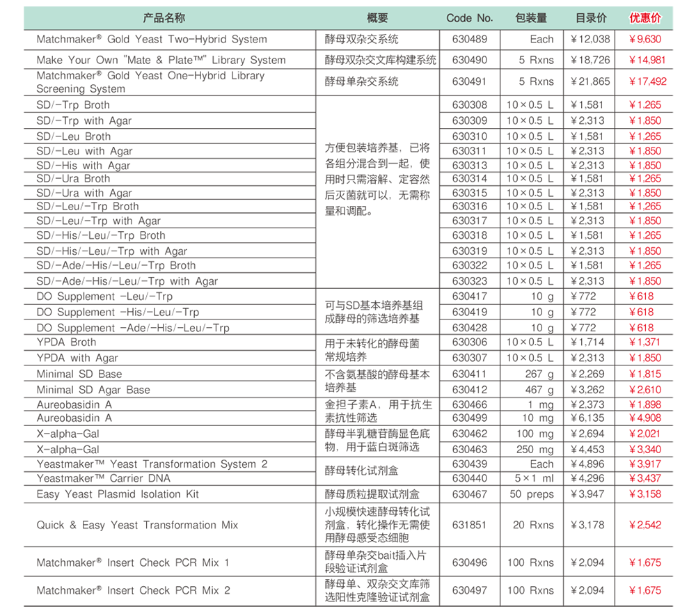The image size is (696, 616).
Task: Select the SD/-Leu/-Trp with Agar product name
Action: pos(99,221)
